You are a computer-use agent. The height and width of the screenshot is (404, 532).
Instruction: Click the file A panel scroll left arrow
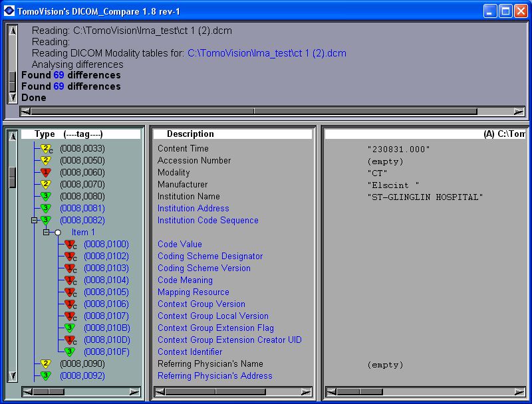pos(331,392)
